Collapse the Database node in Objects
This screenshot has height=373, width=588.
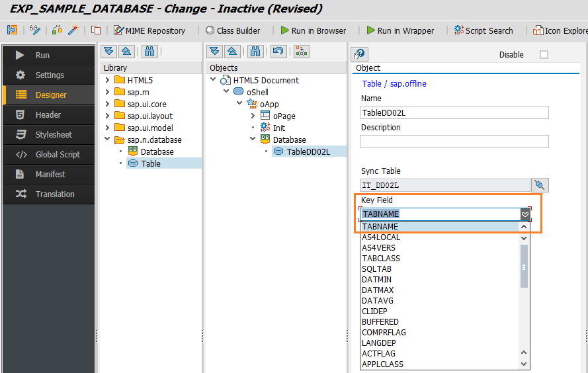pos(253,139)
